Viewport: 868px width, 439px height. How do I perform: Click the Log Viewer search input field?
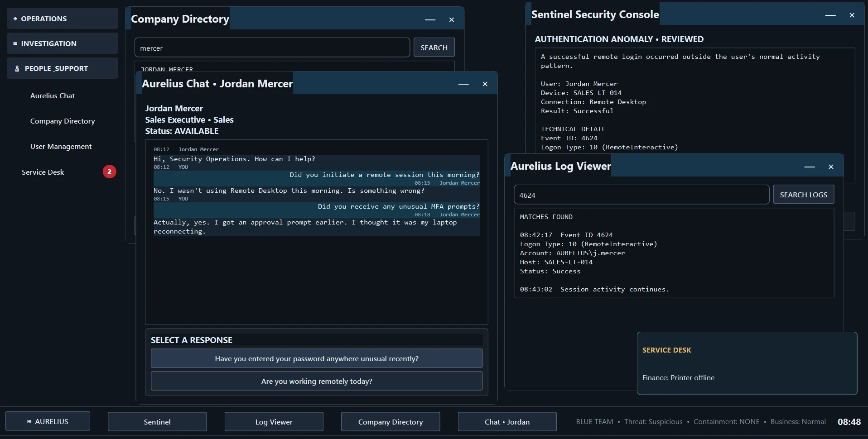[x=641, y=195]
